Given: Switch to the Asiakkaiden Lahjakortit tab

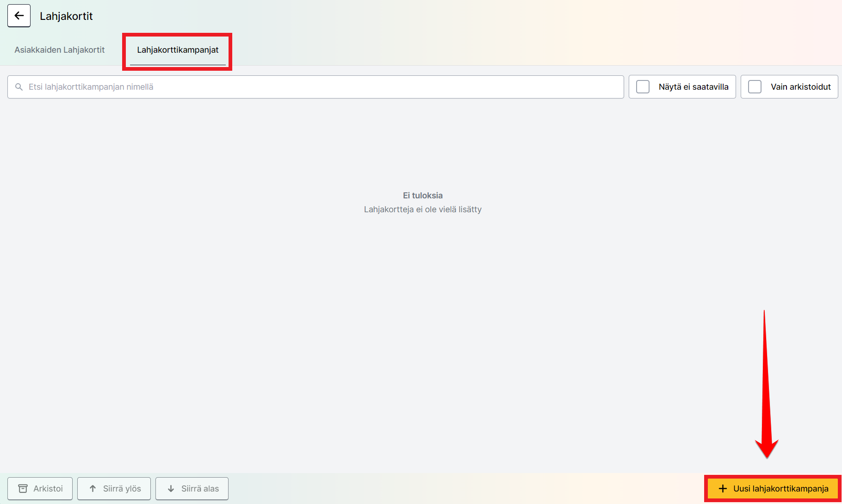Looking at the screenshot, I should coord(60,50).
